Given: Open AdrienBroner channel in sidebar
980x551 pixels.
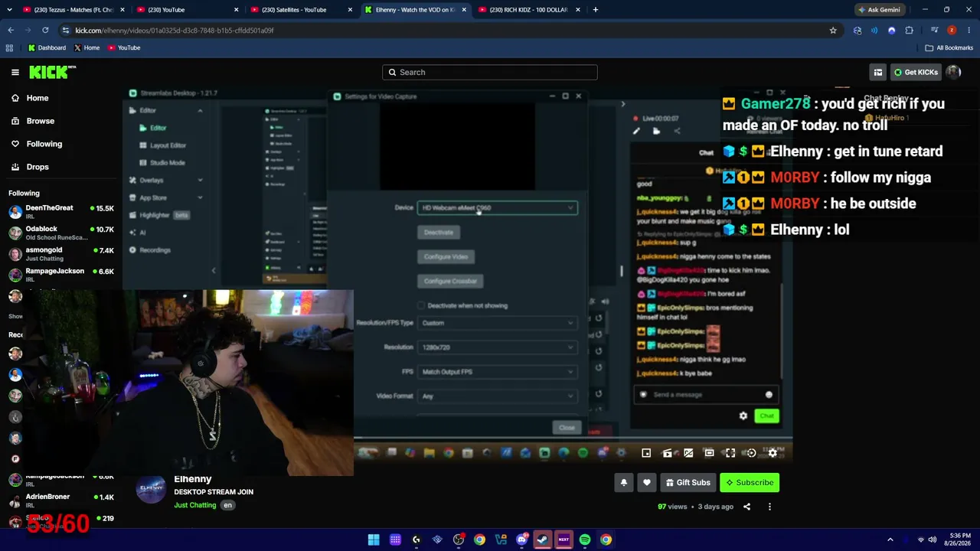Looking at the screenshot, I should click(x=61, y=500).
